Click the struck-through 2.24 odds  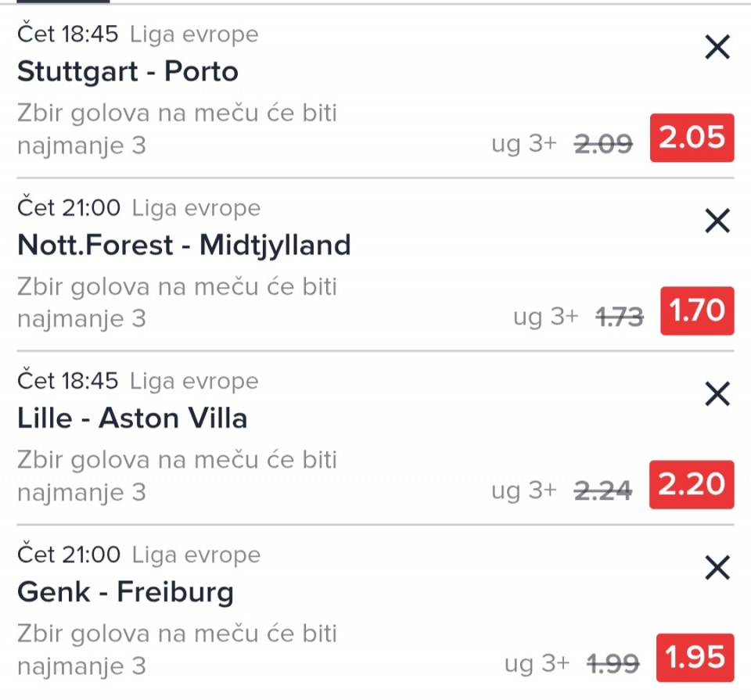pos(603,490)
